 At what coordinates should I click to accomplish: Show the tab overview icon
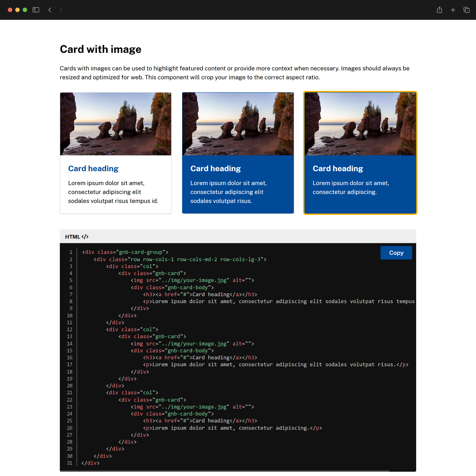(x=466, y=10)
